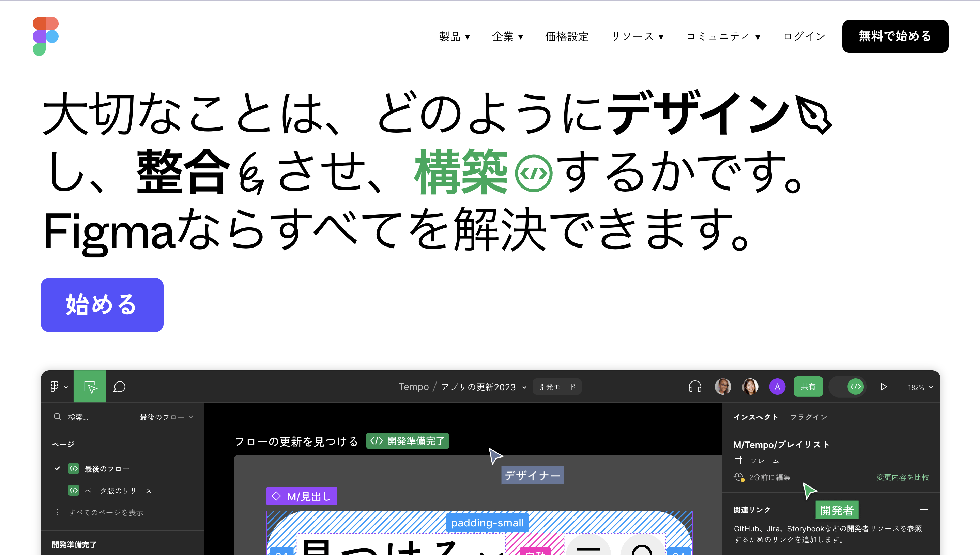Click the green code icon beside 構築
This screenshot has width=980, height=555.
click(x=533, y=173)
